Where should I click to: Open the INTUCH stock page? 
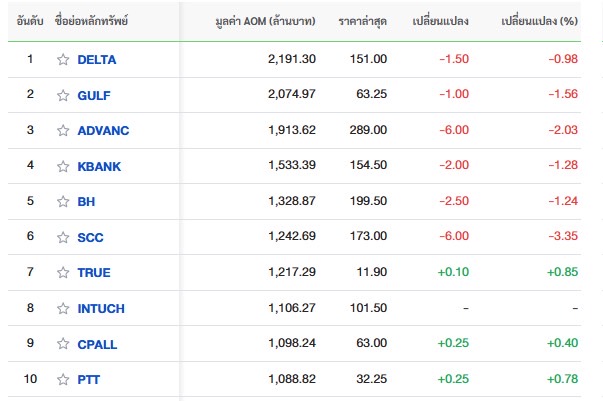tap(101, 308)
